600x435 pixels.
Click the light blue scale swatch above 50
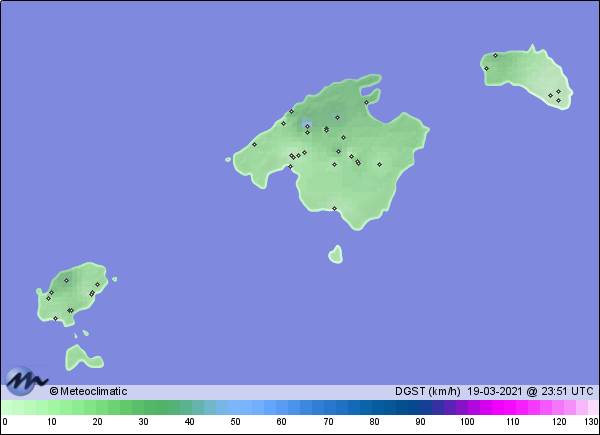click(x=236, y=408)
